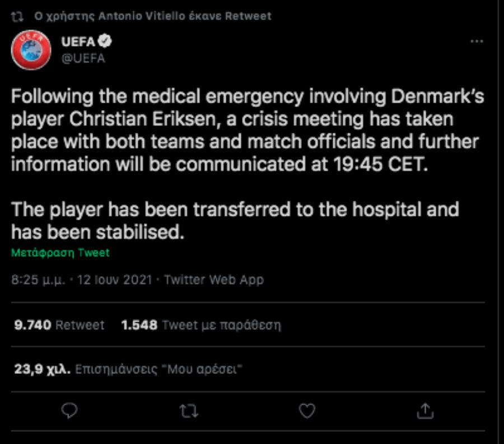The image size is (504, 444).
Task: Open the three-dot more options menu
Action: 476,42
